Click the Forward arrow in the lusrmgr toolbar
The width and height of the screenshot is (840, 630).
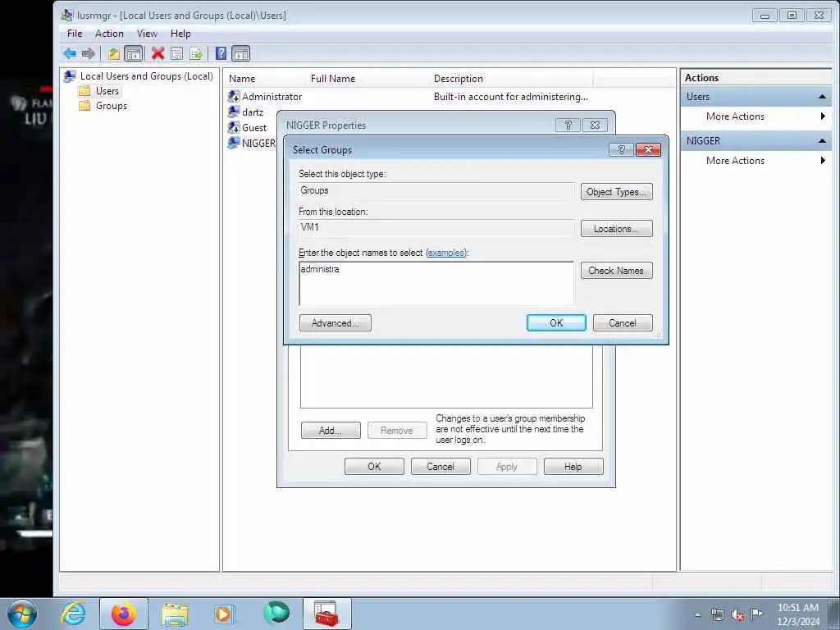pos(89,53)
